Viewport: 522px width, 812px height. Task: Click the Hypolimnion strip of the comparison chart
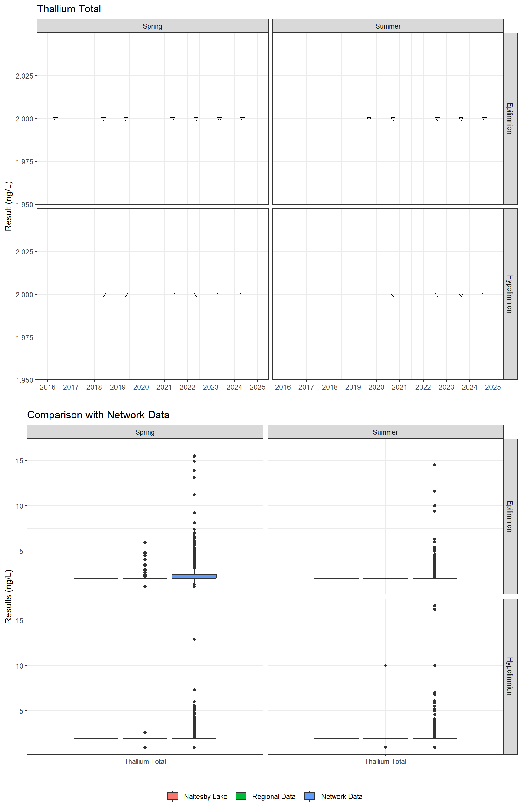510,676
